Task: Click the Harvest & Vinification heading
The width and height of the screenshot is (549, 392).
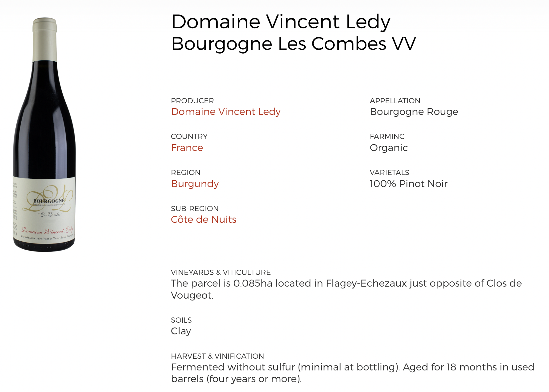Action: (x=217, y=356)
